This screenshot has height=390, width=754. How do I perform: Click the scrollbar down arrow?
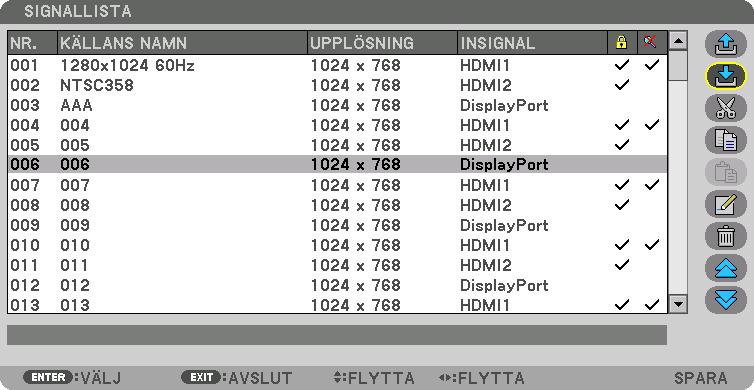click(678, 304)
